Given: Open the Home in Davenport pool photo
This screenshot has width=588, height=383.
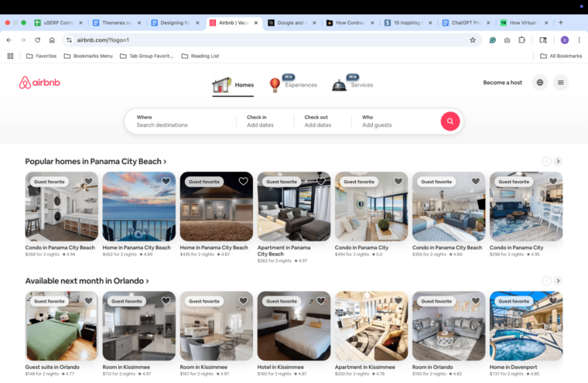Looking at the screenshot, I should pos(526,326).
